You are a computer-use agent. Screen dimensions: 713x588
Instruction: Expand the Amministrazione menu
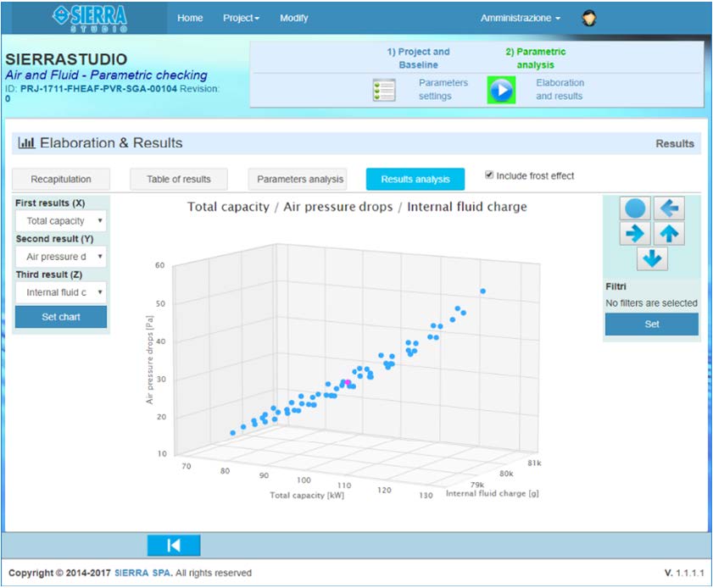[x=521, y=18]
